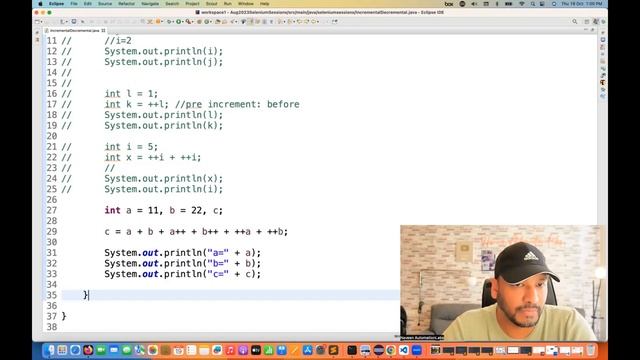Click the Wi-Fi icon in menu bar
This screenshot has width=640, height=360.
tap(522, 4)
